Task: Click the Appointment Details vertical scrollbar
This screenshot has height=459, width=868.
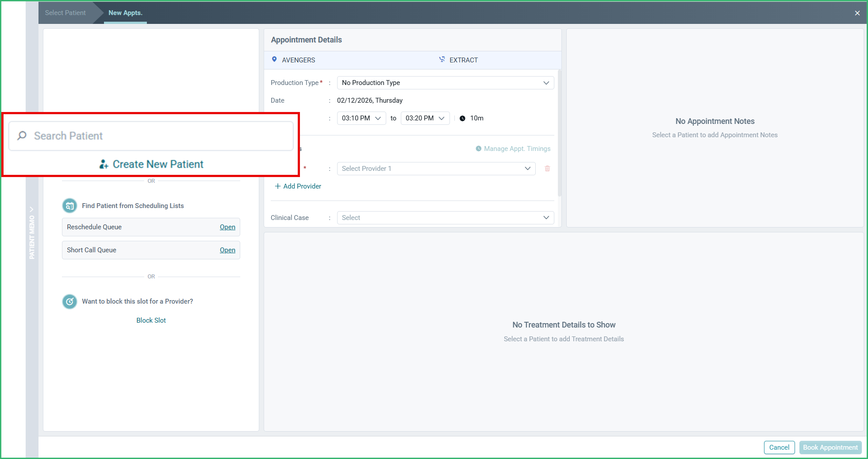Action: tap(560, 133)
